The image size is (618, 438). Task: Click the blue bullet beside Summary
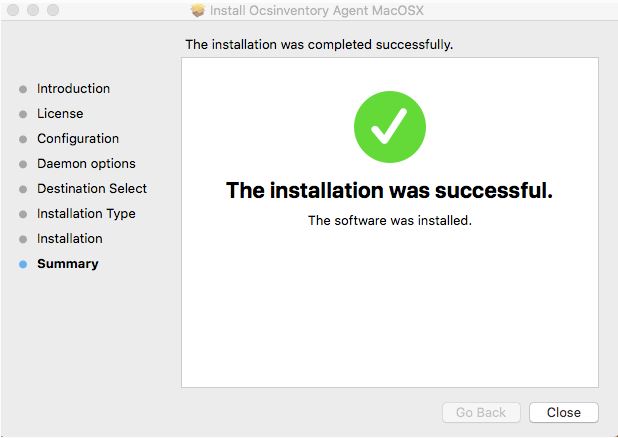(x=23, y=264)
